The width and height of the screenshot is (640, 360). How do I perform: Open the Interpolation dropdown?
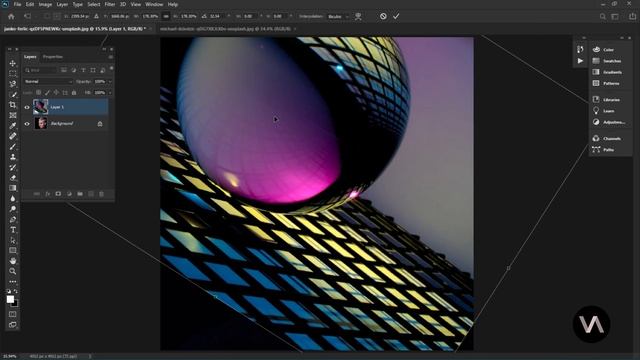tap(337, 16)
